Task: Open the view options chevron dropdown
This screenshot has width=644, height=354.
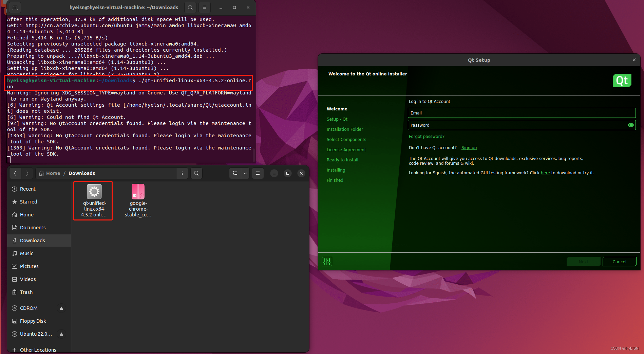Action: click(245, 173)
